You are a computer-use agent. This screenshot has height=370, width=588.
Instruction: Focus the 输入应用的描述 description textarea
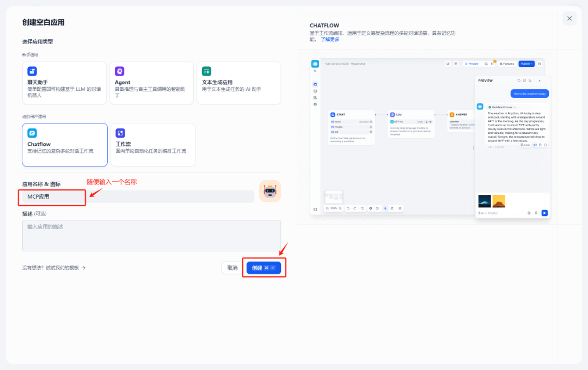(151, 236)
